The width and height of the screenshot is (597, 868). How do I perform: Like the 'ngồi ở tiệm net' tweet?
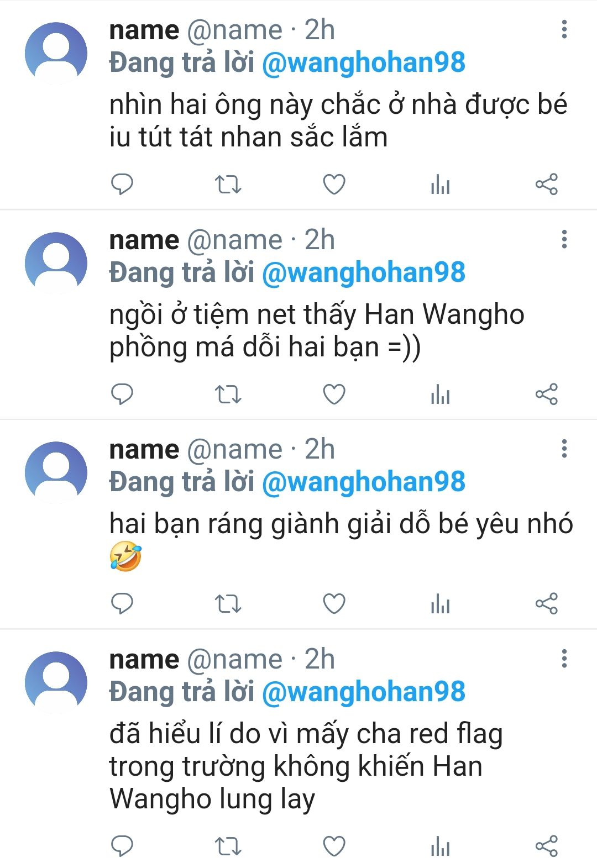tap(334, 394)
